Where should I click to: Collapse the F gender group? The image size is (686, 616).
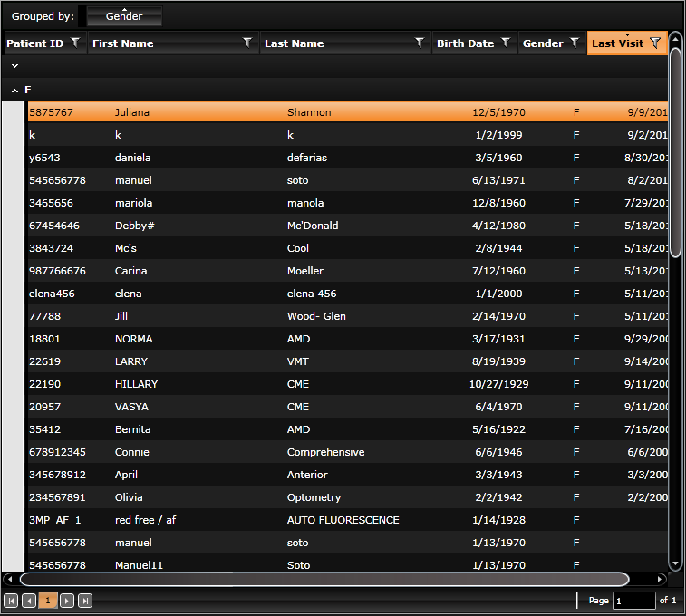(x=14, y=91)
